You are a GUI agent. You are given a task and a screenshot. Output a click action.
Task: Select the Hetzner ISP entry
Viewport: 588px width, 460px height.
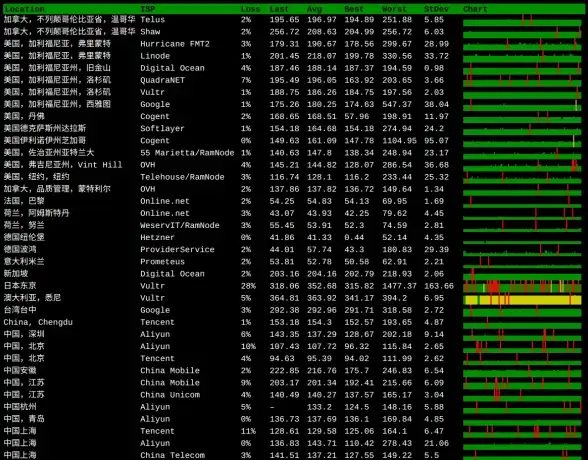pyautogui.click(x=158, y=237)
